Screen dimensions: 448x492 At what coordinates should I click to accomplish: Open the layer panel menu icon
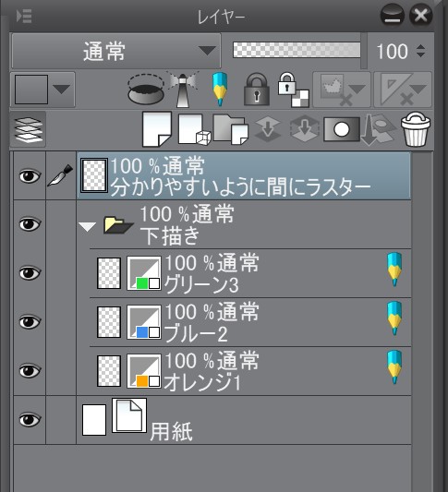pos(24,16)
